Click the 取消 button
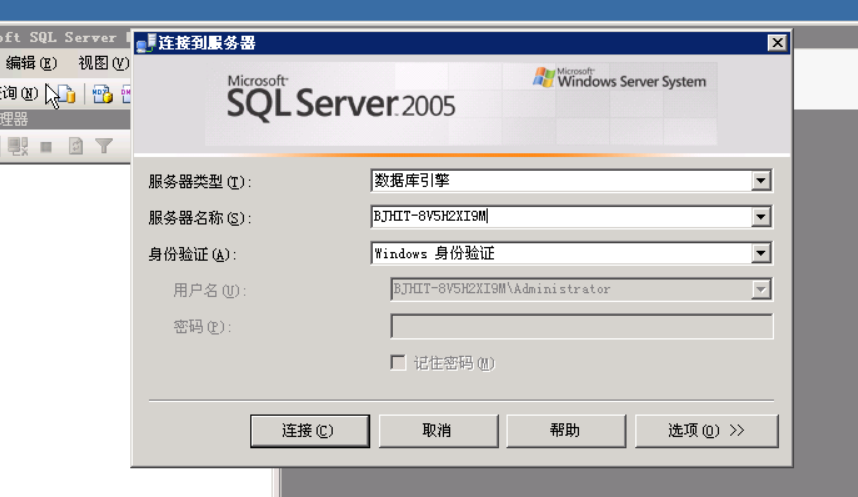The width and height of the screenshot is (858, 497). (438, 431)
